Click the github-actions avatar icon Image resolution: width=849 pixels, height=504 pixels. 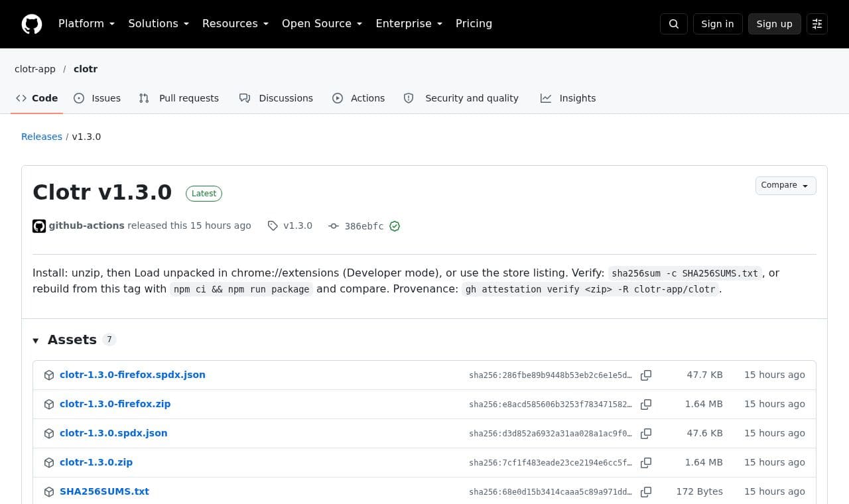39,226
